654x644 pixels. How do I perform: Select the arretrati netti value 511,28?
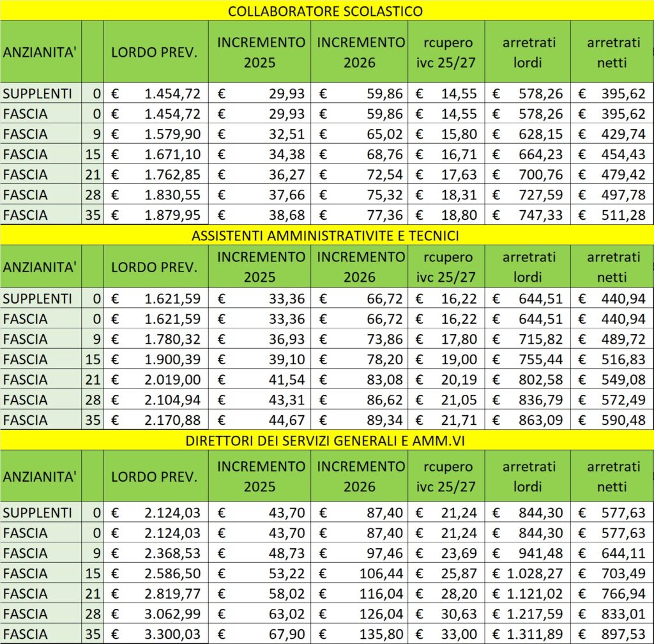click(x=612, y=215)
